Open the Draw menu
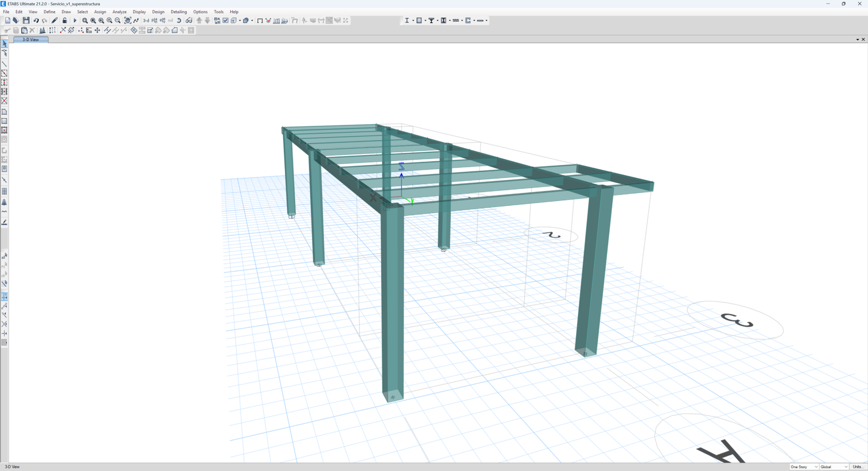The image size is (868, 471). pos(66,12)
